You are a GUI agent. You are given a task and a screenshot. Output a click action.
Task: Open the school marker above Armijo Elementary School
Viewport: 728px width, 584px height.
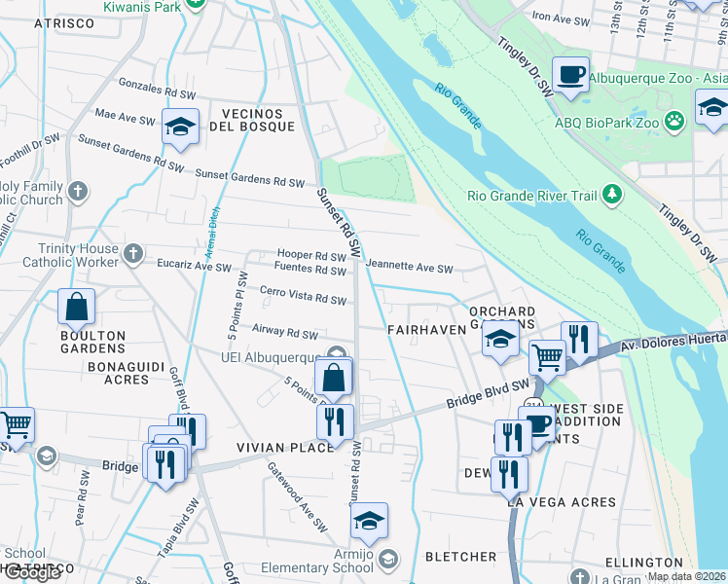(x=369, y=522)
